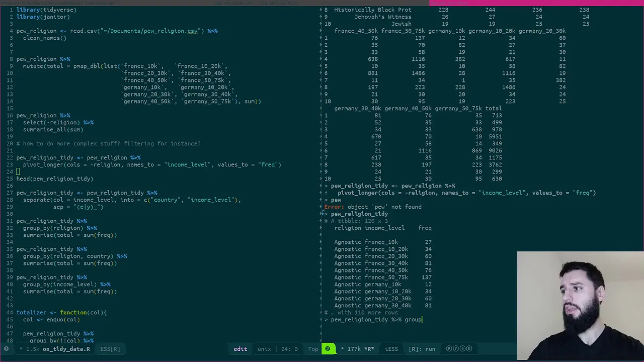Image resolution: width=644 pixels, height=362 pixels.
Task: Click the 'Jehovah's Witness' output row
Action: 456,17
